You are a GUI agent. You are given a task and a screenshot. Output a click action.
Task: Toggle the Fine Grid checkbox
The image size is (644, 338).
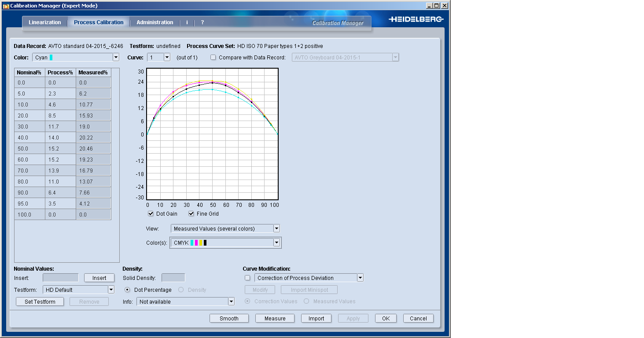191,214
